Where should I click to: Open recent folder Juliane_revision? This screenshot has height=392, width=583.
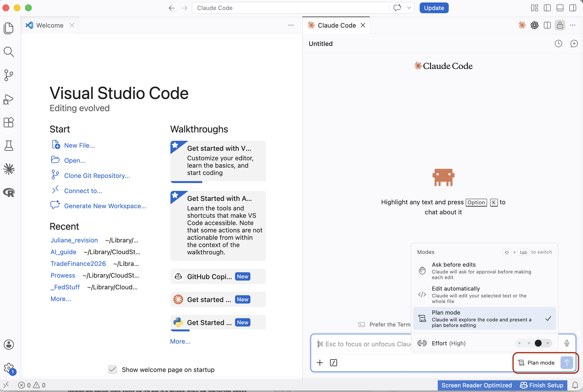coord(74,240)
